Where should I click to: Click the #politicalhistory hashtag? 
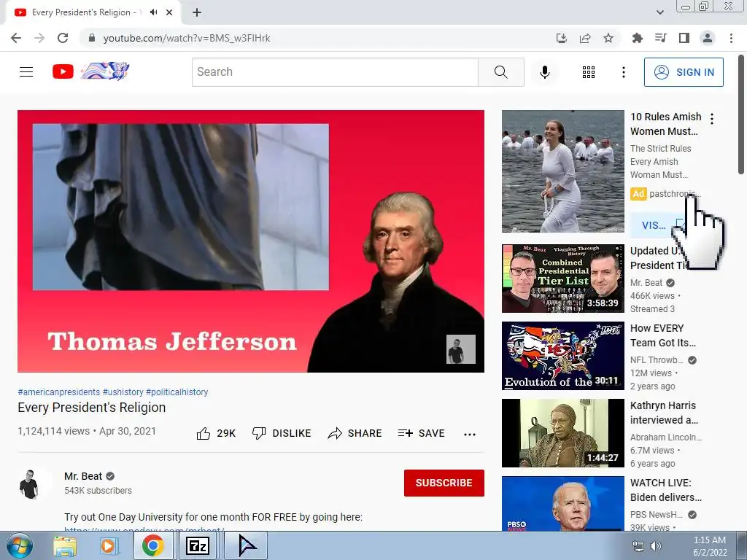[x=177, y=392]
